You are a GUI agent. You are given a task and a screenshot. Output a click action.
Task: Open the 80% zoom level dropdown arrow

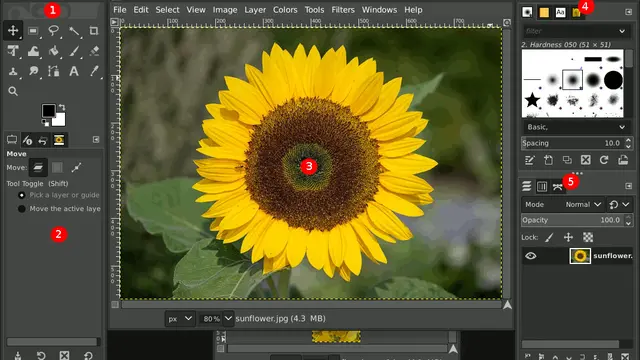pyautogui.click(x=228, y=319)
